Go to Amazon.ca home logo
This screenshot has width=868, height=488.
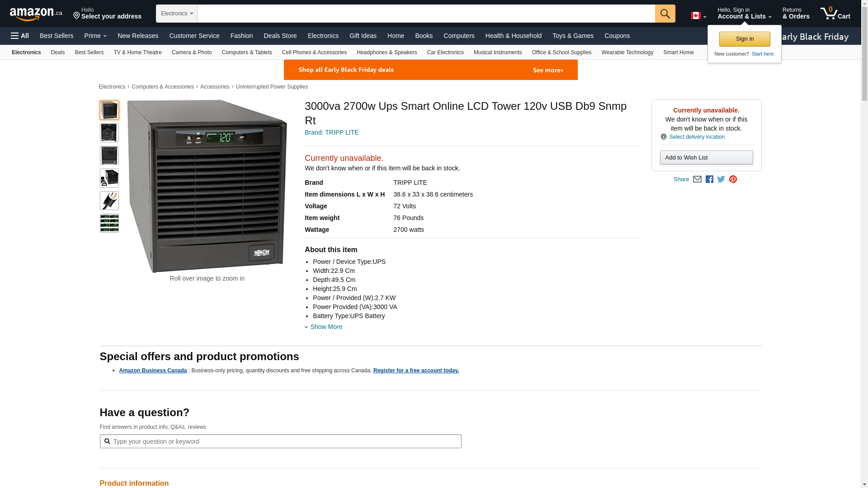pos(36,14)
